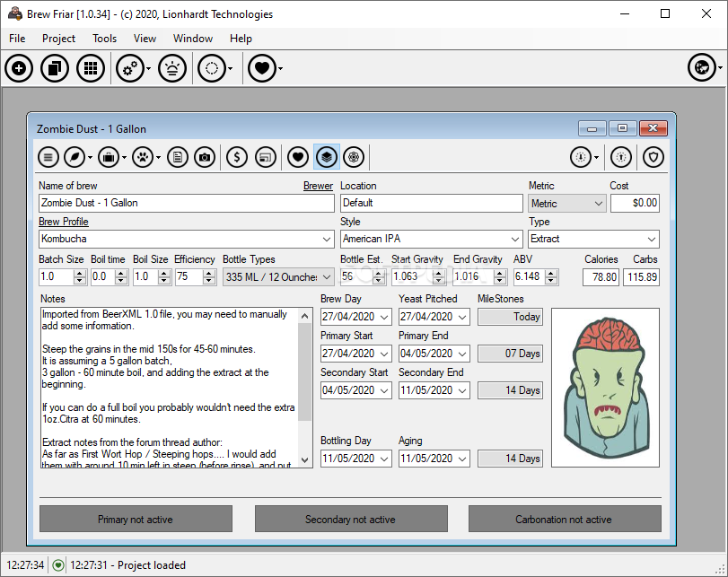Click the alarm light icon

pos(172,69)
